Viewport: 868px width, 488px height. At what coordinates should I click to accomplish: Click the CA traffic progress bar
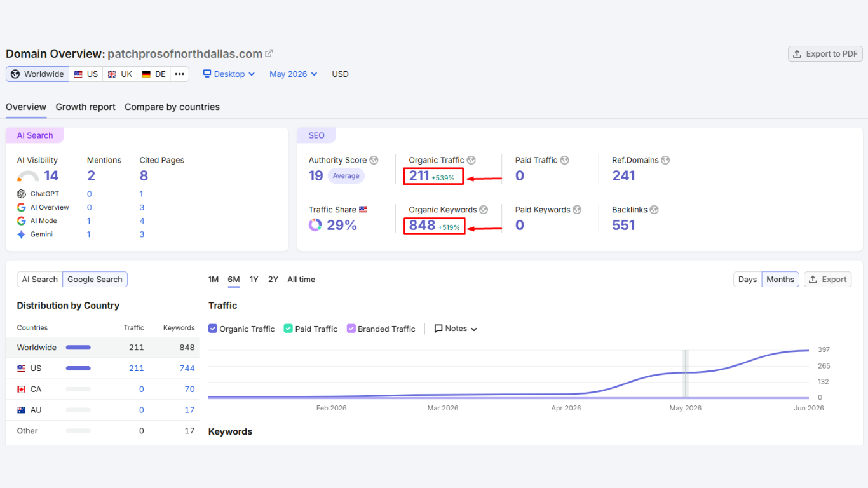coord(78,389)
